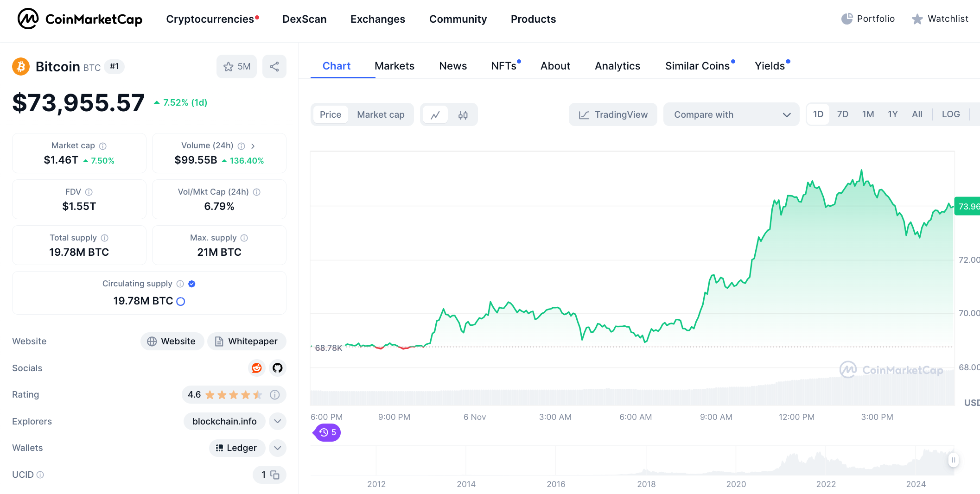Toggle LOG scale on chart
This screenshot has height=494, width=980.
[951, 114]
